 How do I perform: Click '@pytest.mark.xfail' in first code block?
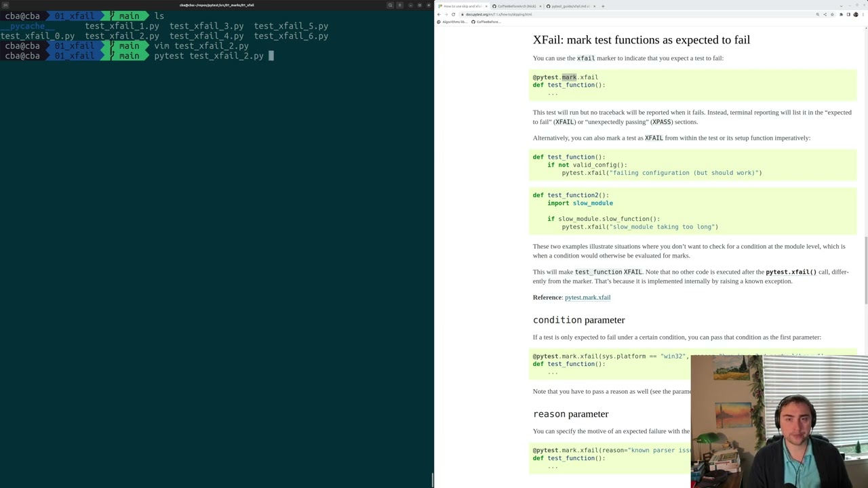pyautogui.click(x=566, y=77)
